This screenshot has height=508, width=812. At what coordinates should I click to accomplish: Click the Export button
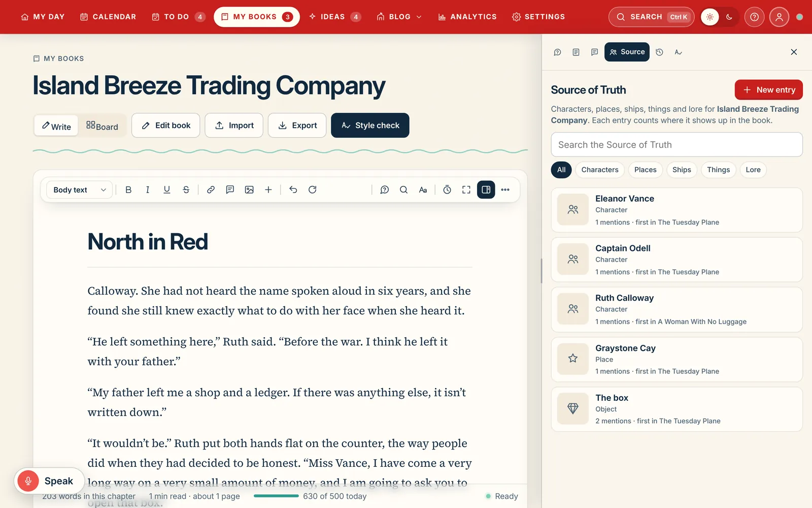(x=297, y=125)
